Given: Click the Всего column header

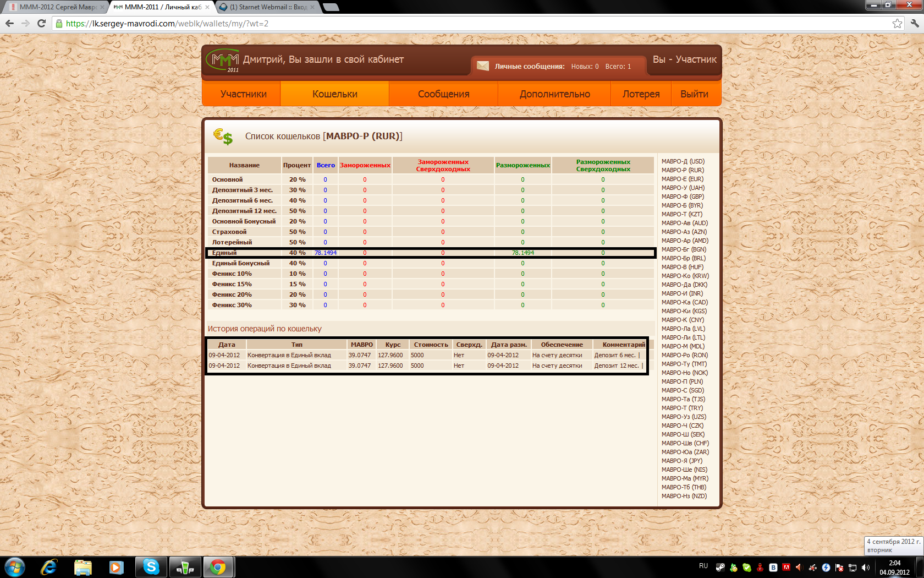Looking at the screenshot, I should [326, 165].
